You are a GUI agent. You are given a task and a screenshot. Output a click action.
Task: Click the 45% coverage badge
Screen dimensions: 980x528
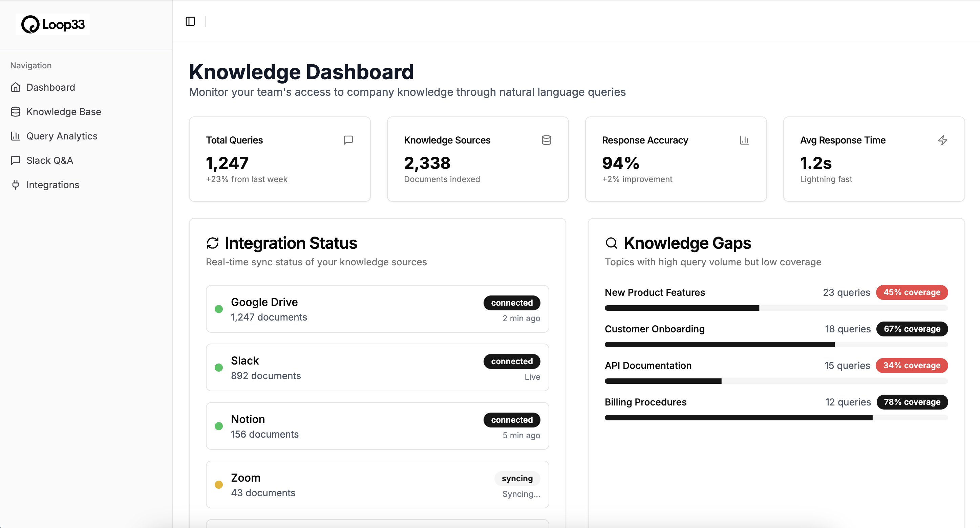(x=912, y=292)
